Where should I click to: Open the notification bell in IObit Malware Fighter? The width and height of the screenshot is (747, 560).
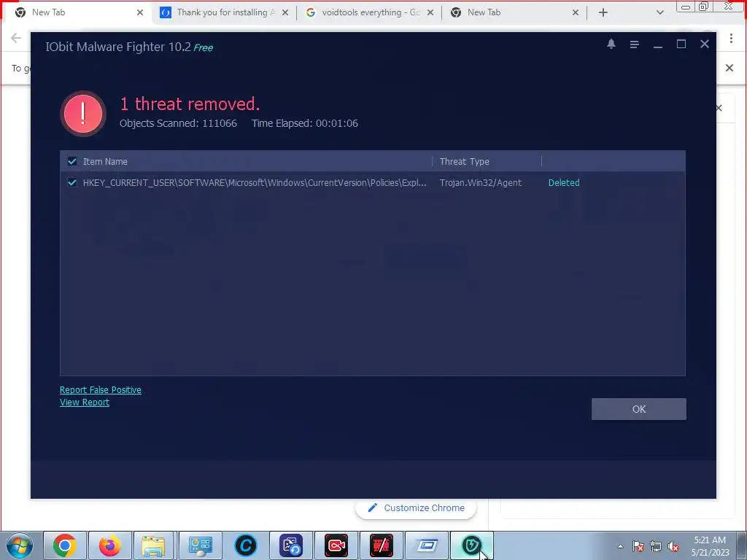[x=611, y=44]
